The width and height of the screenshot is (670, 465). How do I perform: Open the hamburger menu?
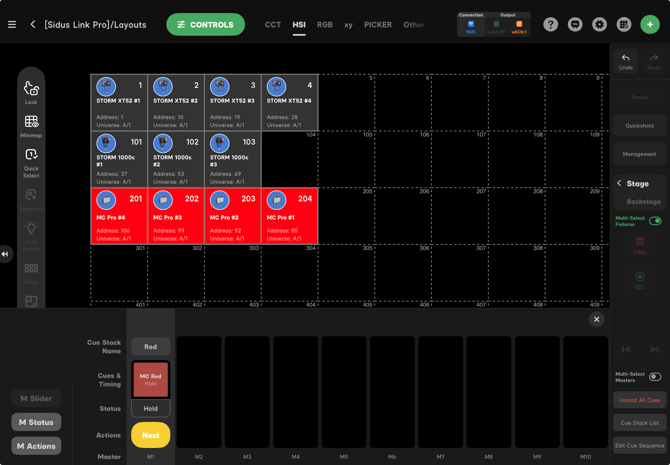pyautogui.click(x=12, y=24)
